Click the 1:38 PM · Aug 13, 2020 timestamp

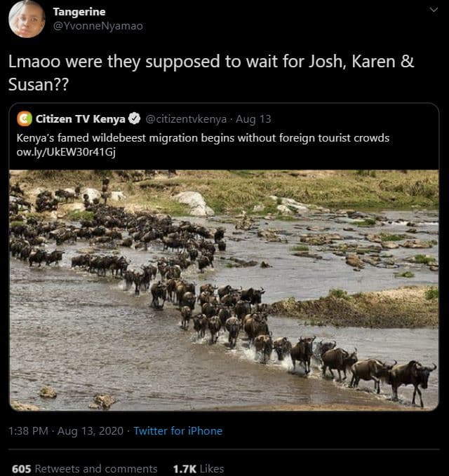point(65,431)
